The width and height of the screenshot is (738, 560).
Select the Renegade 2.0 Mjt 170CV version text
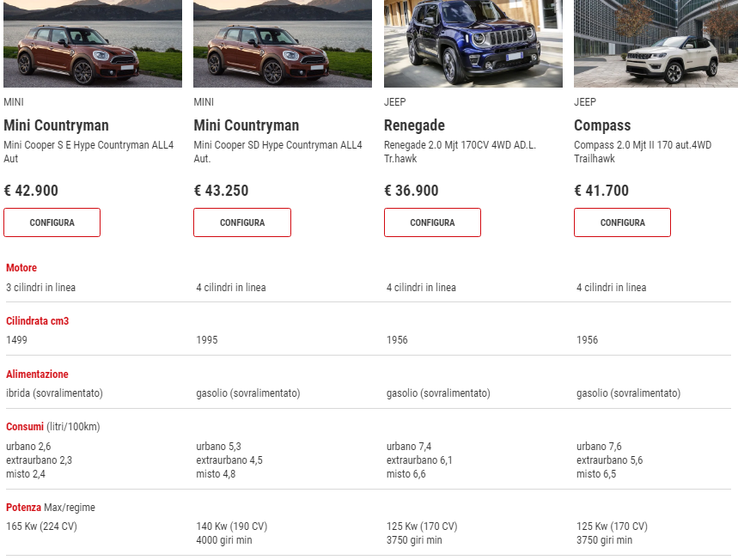460,151
